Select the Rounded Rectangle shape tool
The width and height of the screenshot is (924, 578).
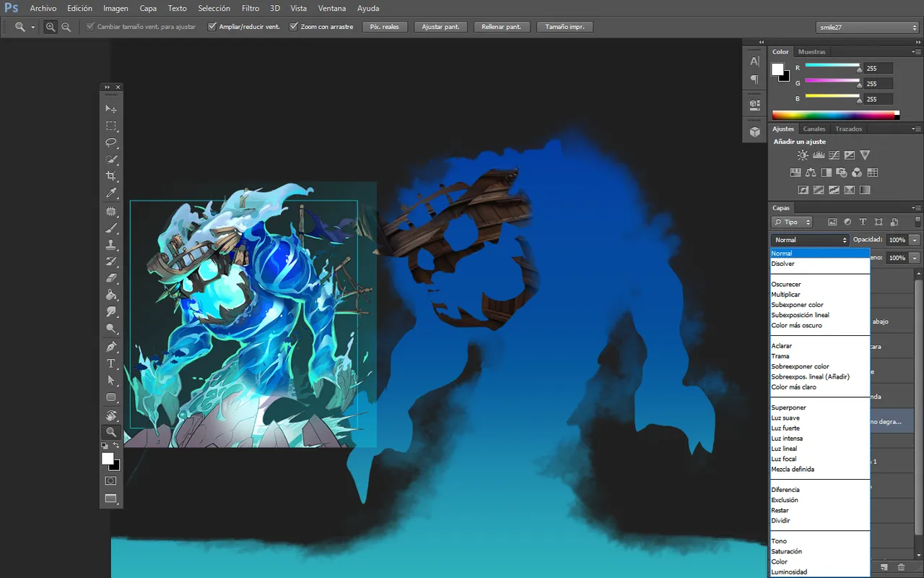point(111,397)
